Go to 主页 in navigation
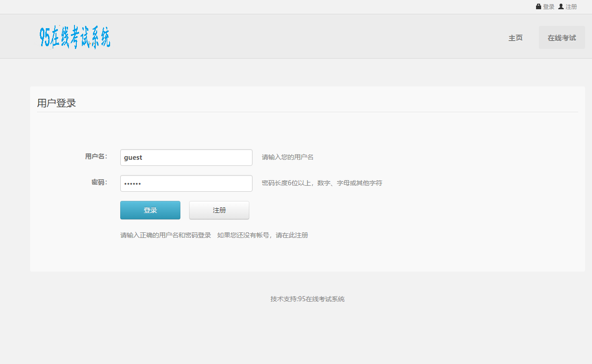 [516, 38]
